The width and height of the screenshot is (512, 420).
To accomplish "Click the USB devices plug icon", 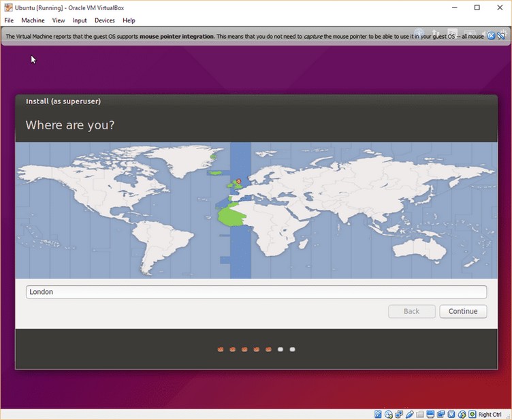I will coord(409,415).
